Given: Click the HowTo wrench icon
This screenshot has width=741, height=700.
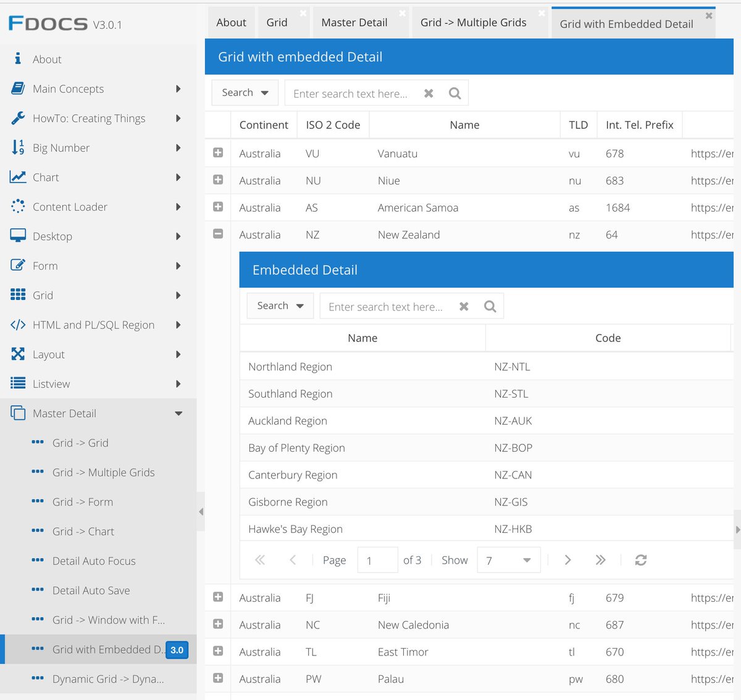Looking at the screenshot, I should [18, 118].
